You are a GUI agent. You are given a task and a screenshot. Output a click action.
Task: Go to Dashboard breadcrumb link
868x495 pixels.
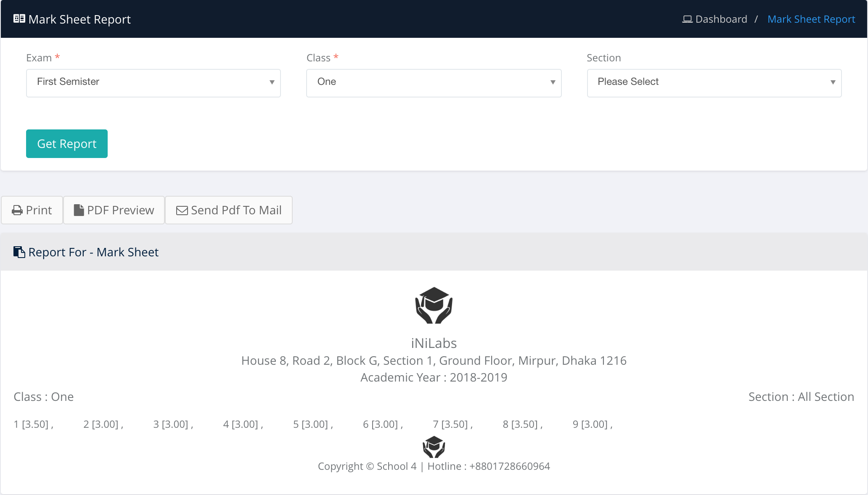721,19
